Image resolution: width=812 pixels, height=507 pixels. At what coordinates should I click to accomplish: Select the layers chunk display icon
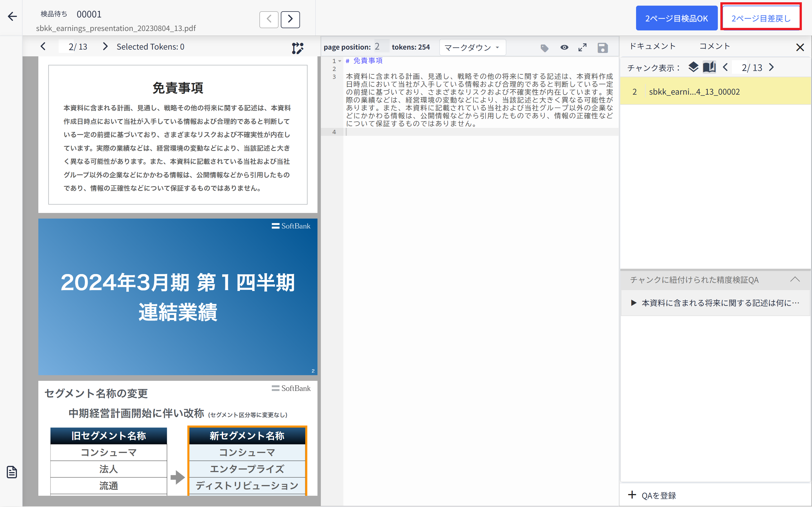pos(693,67)
